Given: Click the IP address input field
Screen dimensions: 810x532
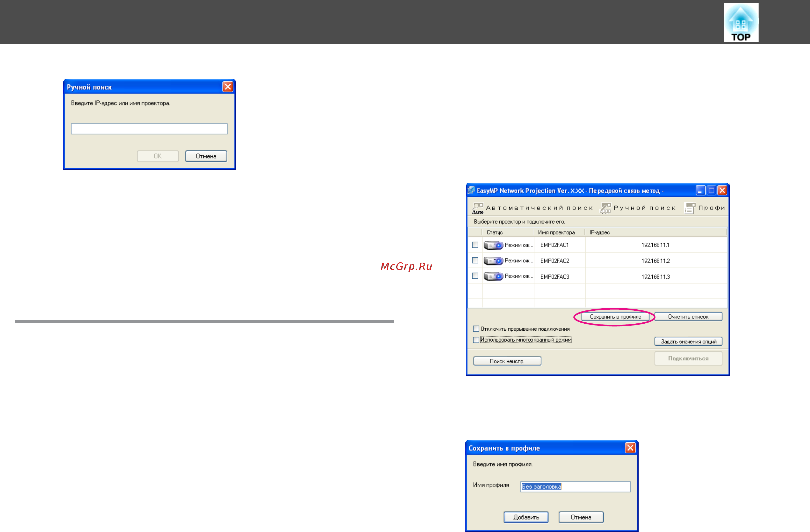Looking at the screenshot, I should click(149, 129).
